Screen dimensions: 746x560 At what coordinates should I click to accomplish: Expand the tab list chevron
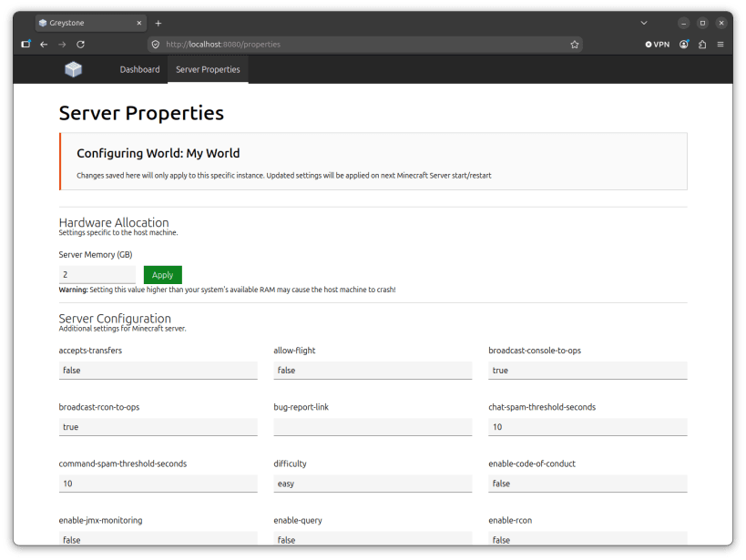644,23
